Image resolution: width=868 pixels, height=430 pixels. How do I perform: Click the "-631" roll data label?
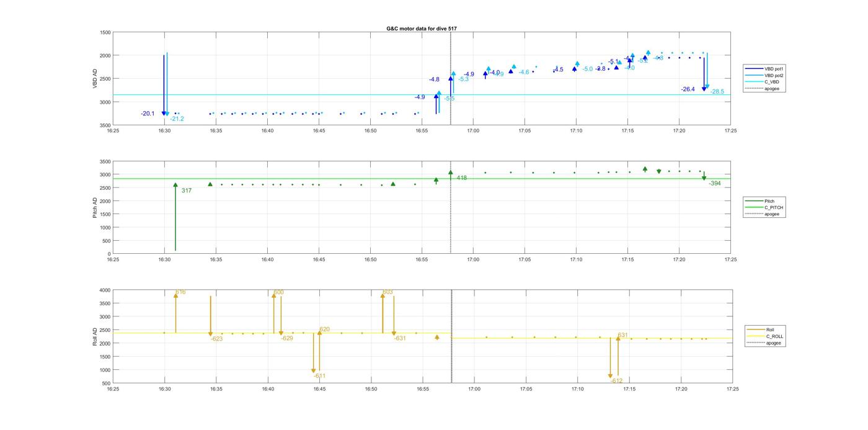(x=400, y=338)
